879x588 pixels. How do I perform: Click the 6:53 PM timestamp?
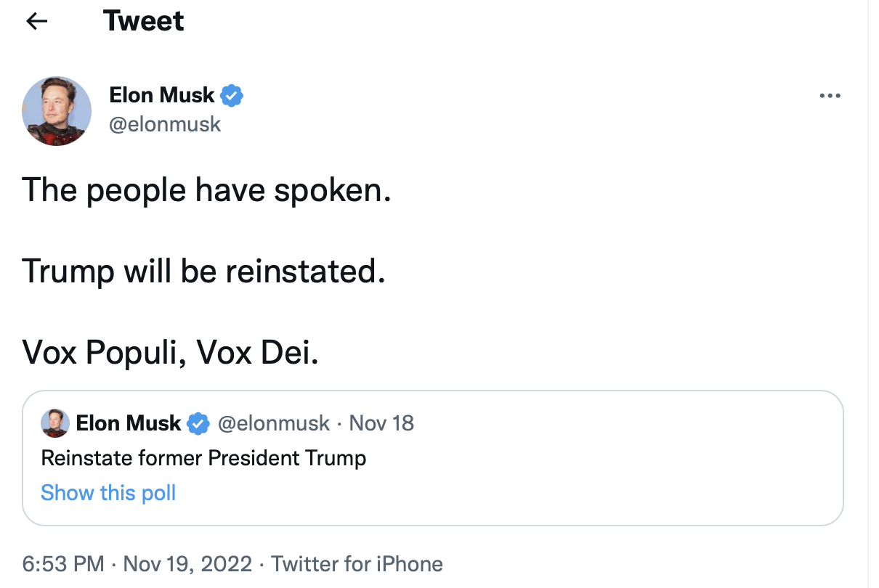pos(63,564)
